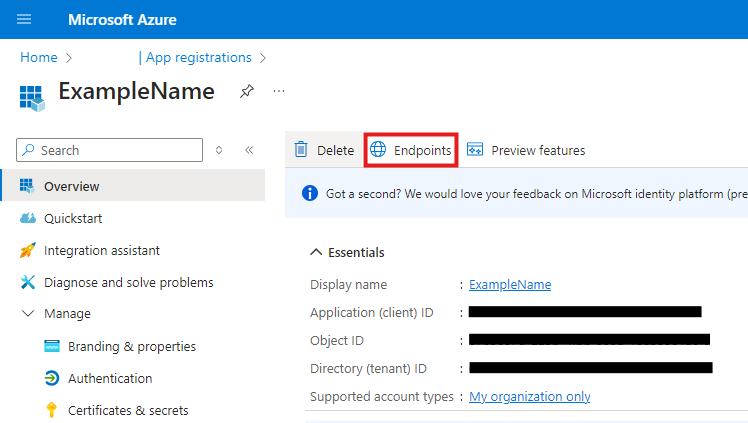Click the Integration assistant rocket icon
This screenshot has height=423, width=748.
[27, 250]
